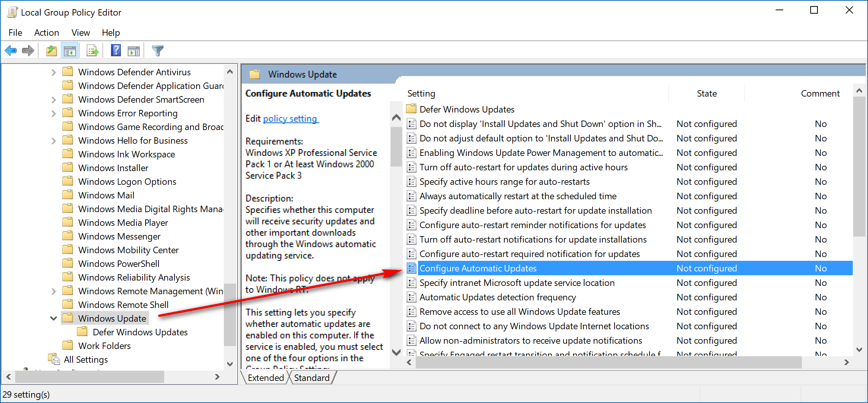Select Windows Reliability Analysis tree item
Screen dimensions: 868x403
tap(134, 277)
